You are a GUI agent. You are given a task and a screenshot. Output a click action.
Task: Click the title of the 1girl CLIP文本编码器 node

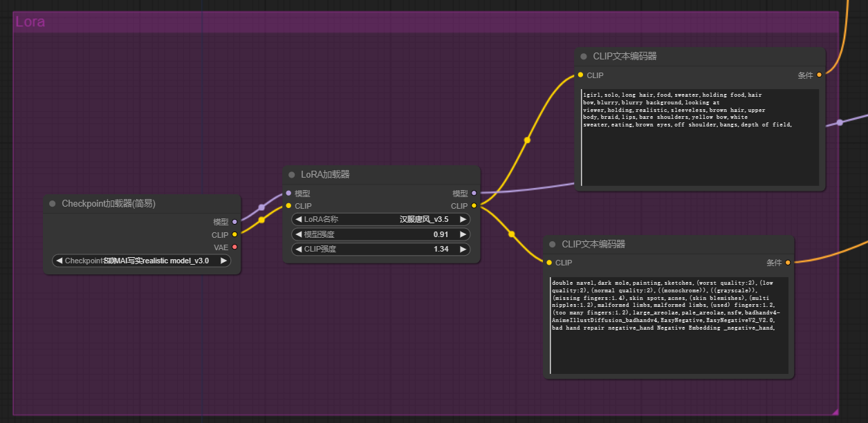625,57
